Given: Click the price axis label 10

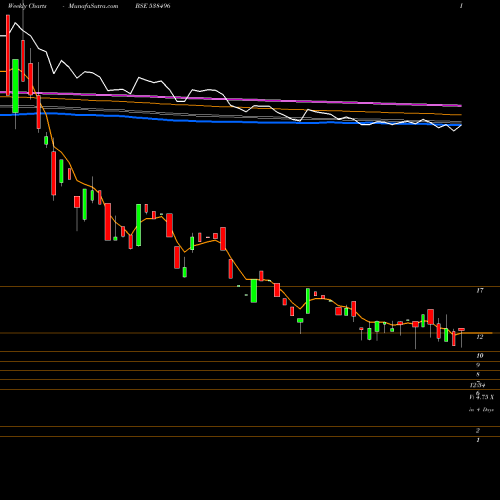Looking at the screenshot, I should coord(480,356).
